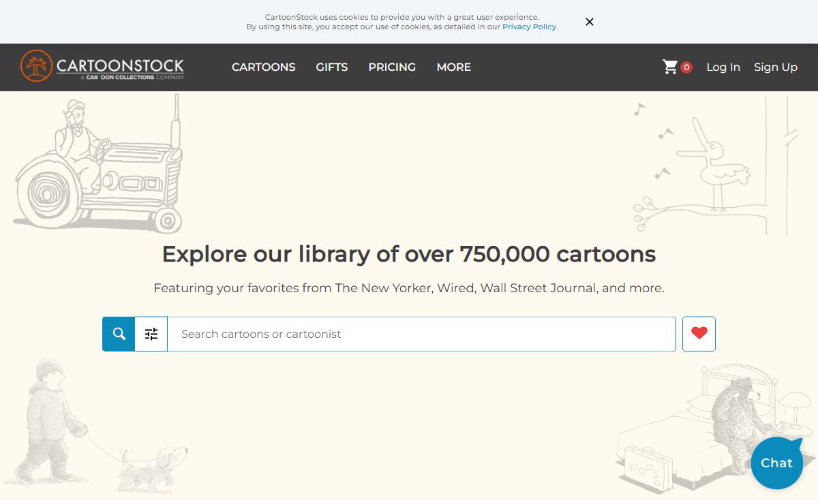The width and height of the screenshot is (818, 504).
Task: Click the Log In link
Action: 723,67
